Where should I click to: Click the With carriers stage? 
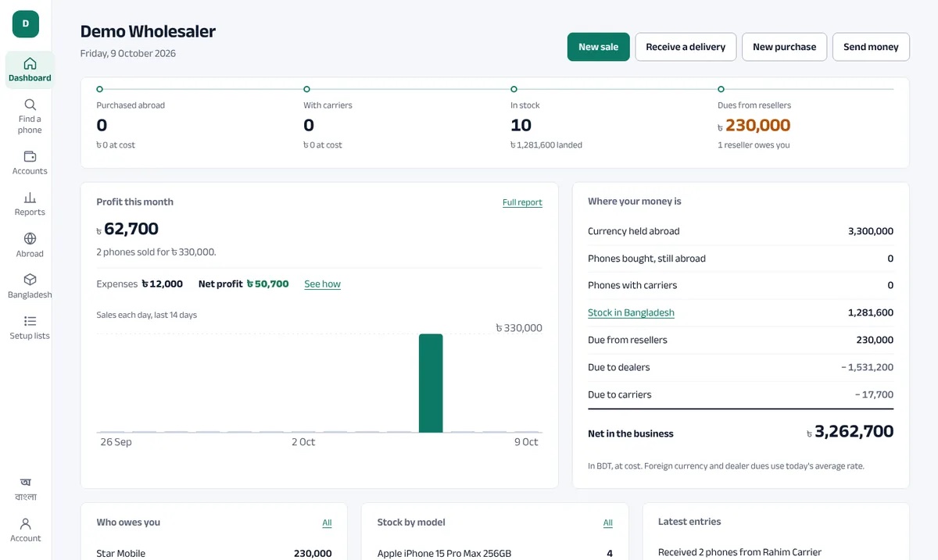tap(329, 105)
